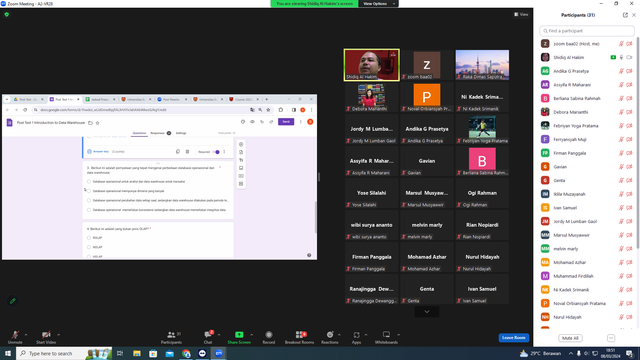This screenshot has width=640, height=360.
Task: Click the more options button beside Mute All
Action: coord(611,338)
